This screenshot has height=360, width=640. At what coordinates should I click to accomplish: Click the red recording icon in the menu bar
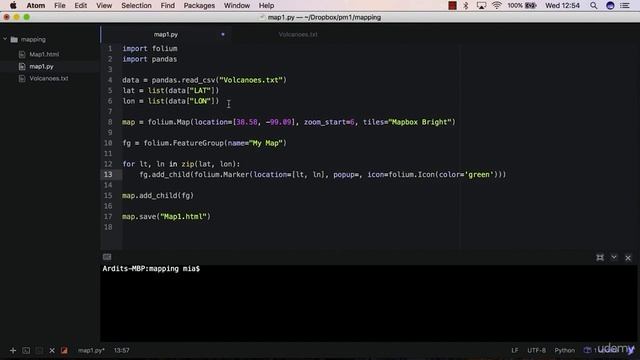click(452, 5)
